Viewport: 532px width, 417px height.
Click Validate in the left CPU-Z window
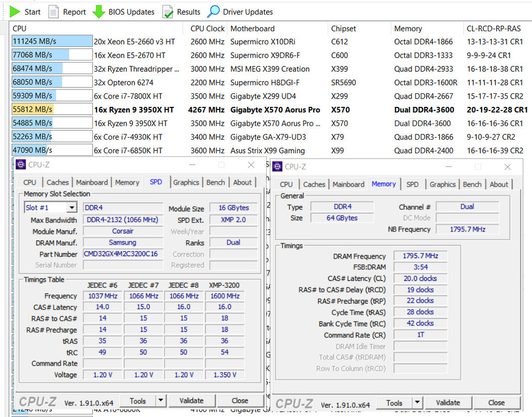(191, 401)
